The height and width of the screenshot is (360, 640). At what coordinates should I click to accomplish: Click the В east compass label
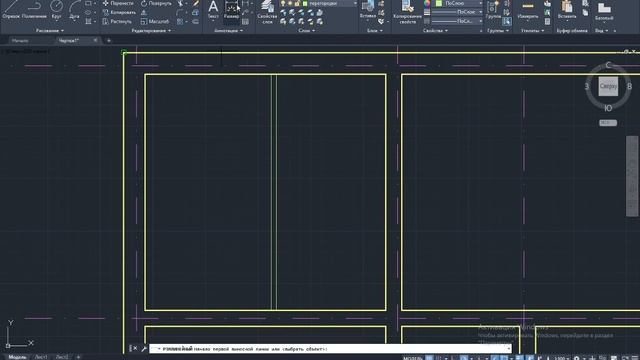[x=629, y=86]
